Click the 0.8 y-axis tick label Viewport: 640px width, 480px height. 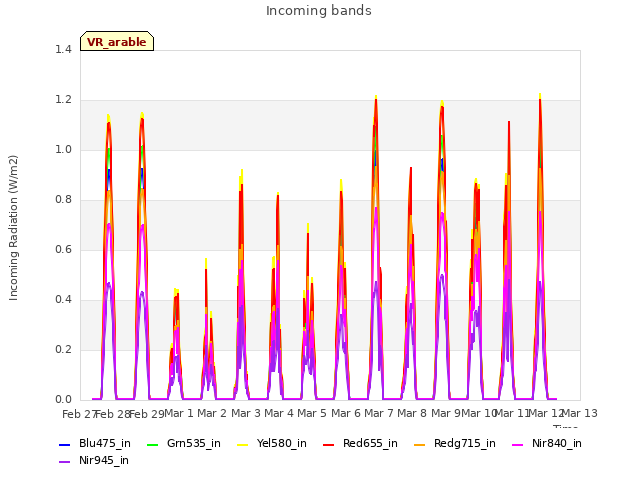(63, 200)
